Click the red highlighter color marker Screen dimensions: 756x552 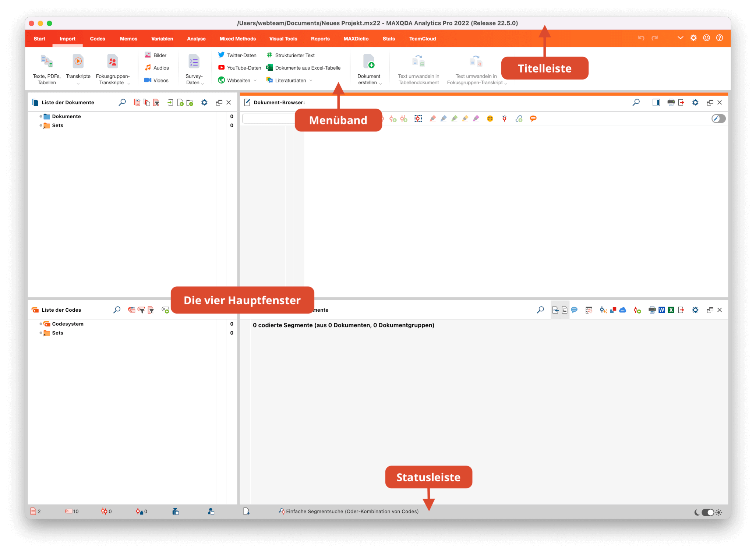pos(432,118)
